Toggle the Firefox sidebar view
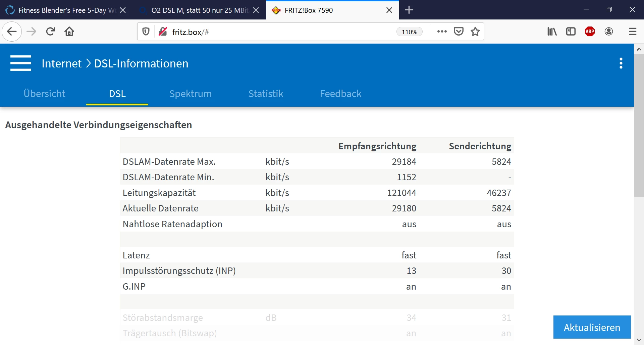 point(571,32)
